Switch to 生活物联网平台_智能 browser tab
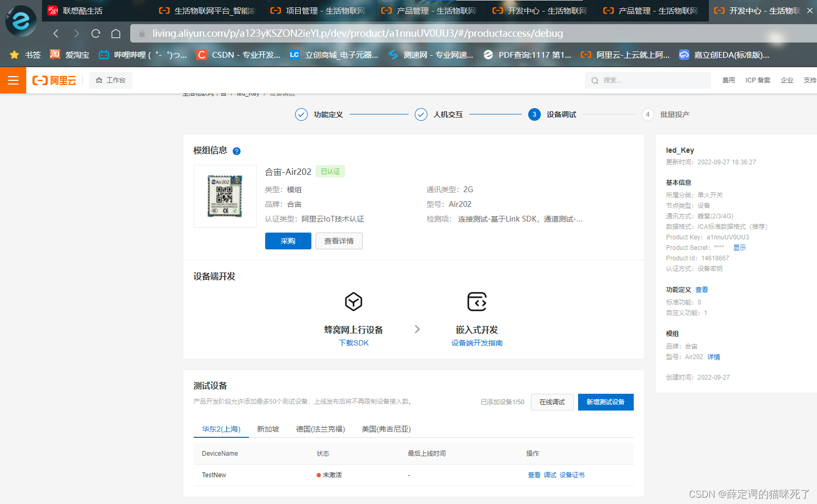The width and height of the screenshot is (817, 504). [208, 10]
